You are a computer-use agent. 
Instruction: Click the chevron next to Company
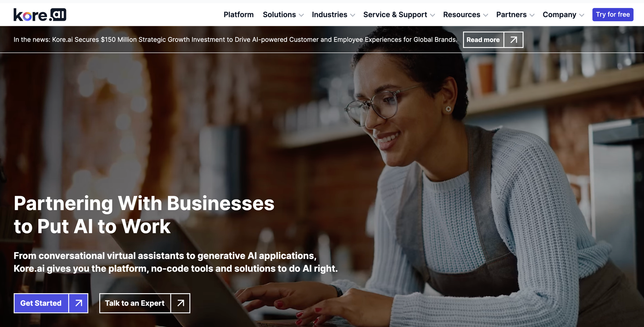tap(582, 15)
